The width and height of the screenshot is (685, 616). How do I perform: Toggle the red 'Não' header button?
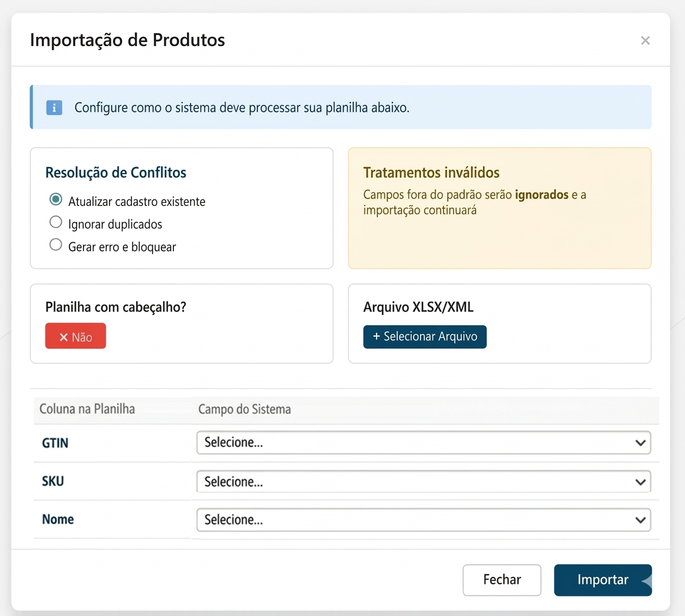pos(75,336)
